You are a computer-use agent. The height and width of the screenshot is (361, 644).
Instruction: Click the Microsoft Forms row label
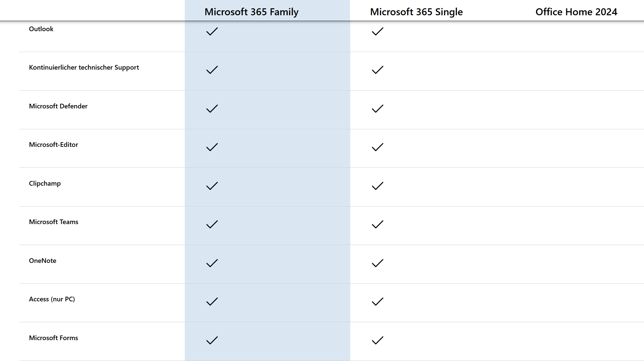(x=54, y=338)
